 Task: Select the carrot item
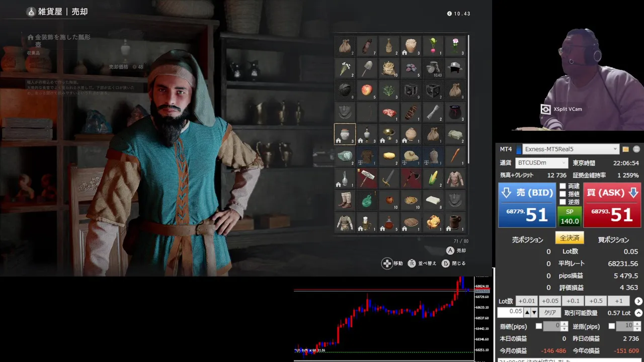point(455,156)
